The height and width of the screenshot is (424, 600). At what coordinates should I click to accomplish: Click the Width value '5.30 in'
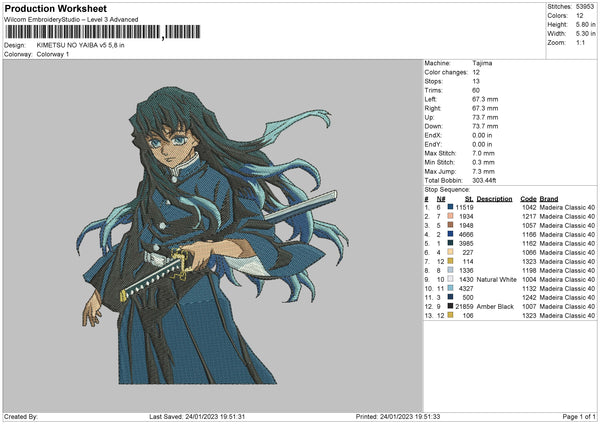586,34
